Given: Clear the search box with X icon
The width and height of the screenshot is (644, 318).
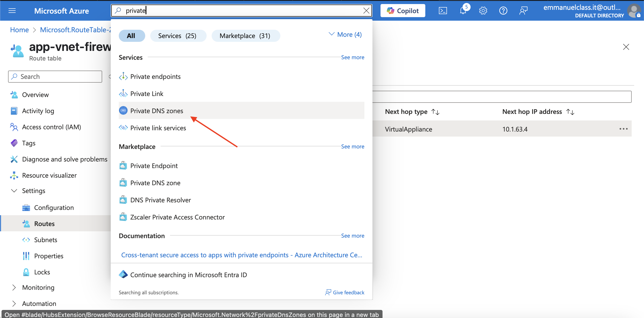Looking at the screenshot, I should 366,11.
